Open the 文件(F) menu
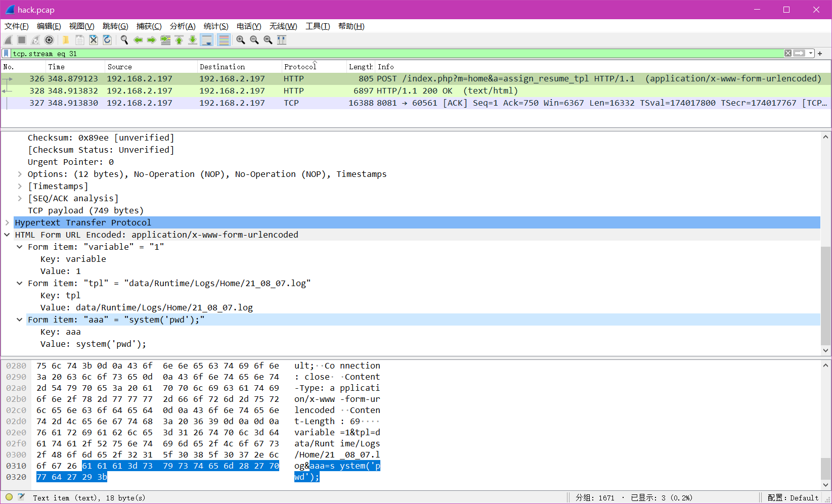 pyautogui.click(x=17, y=26)
